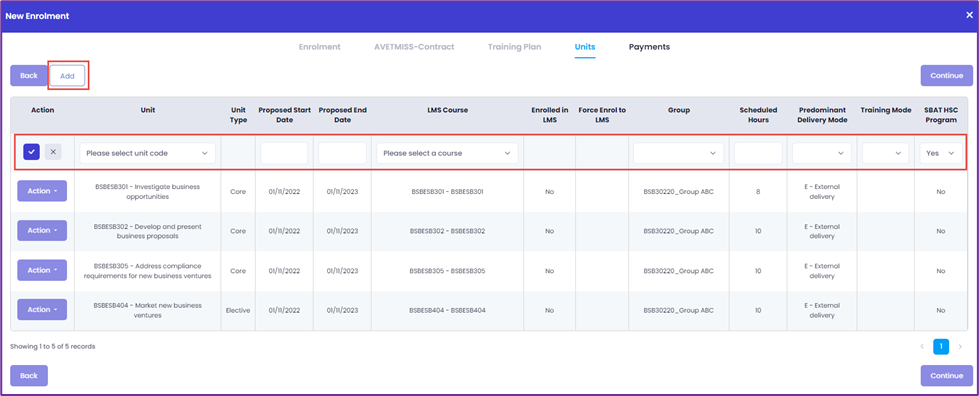Open the Predominant Delivery Mode dropdown

pos(822,153)
